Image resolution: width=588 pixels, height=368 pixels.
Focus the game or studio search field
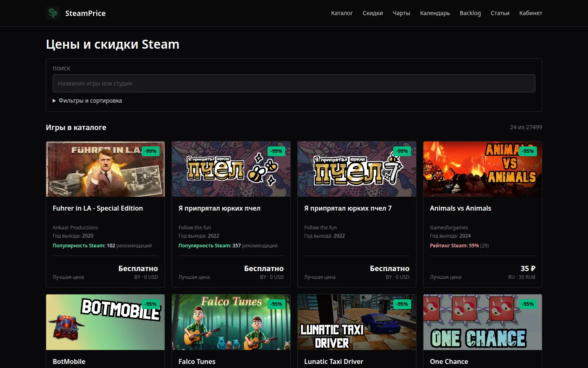[x=294, y=83]
